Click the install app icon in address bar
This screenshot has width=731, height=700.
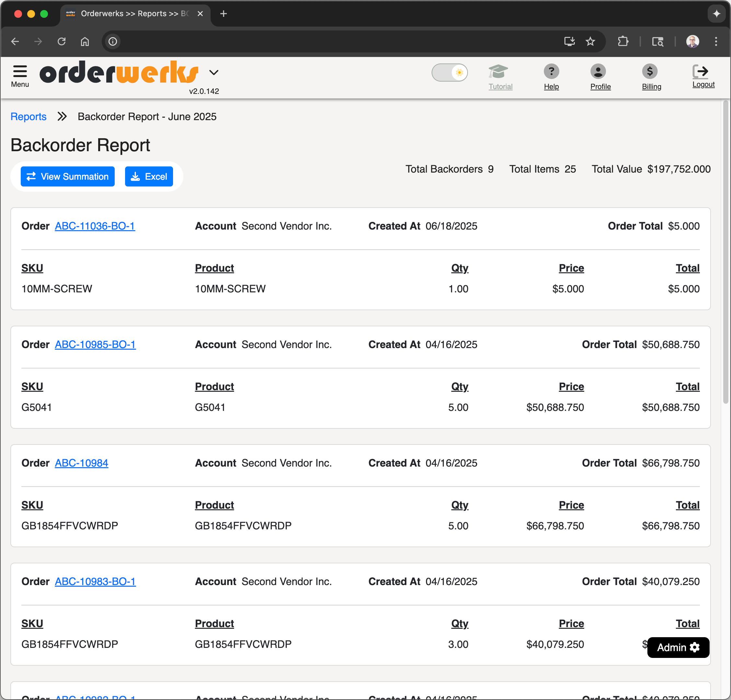[x=569, y=41]
